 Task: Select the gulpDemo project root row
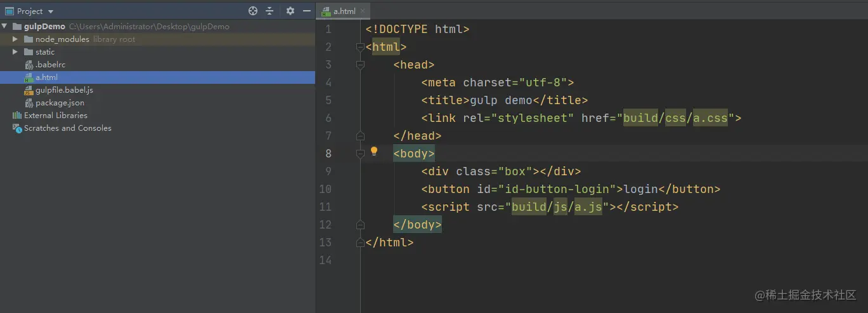point(158,27)
